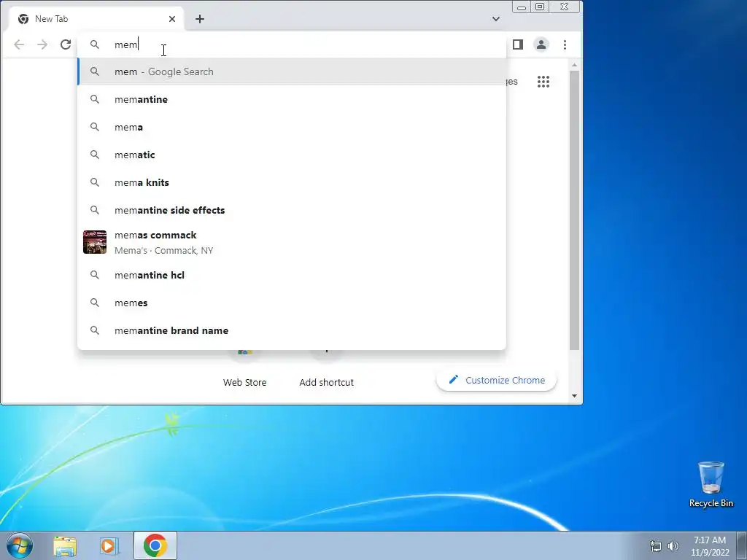Open the profile avatar icon
The width and height of the screenshot is (747, 560).
point(541,44)
